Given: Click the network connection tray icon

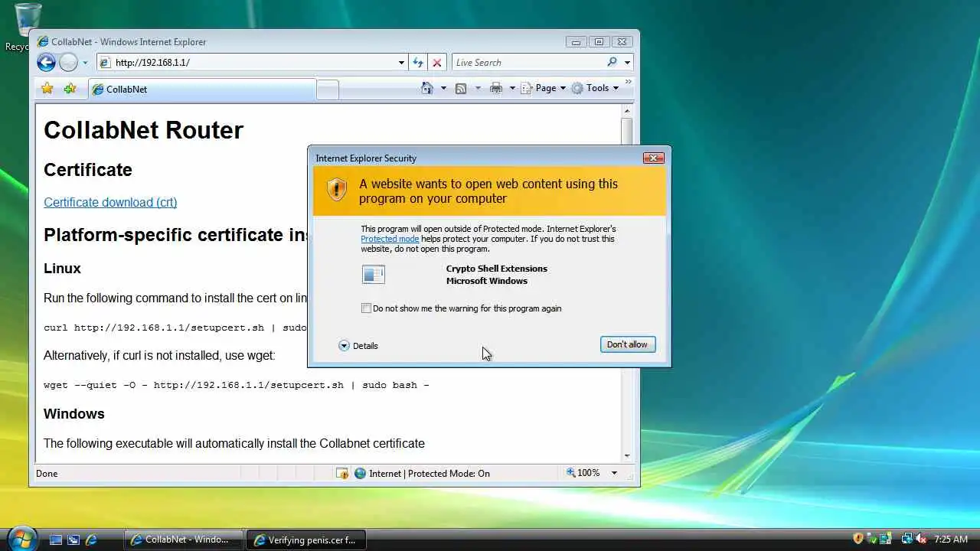Looking at the screenshot, I should [907, 539].
